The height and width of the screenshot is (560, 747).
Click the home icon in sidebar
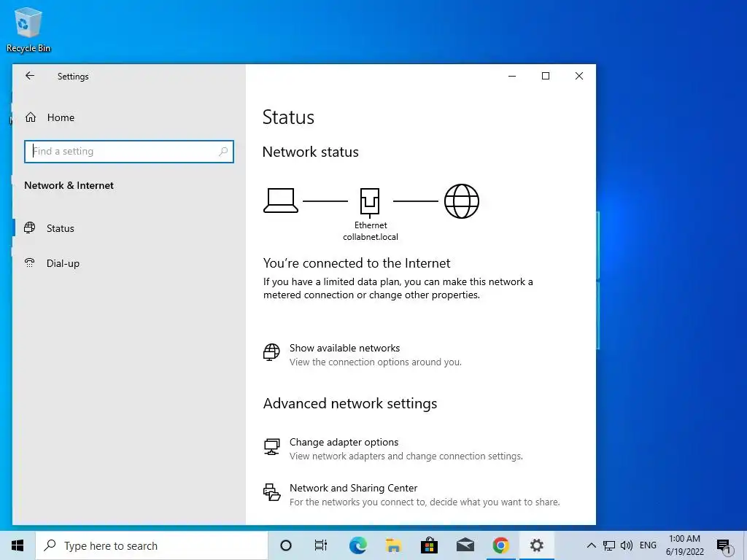pos(31,117)
